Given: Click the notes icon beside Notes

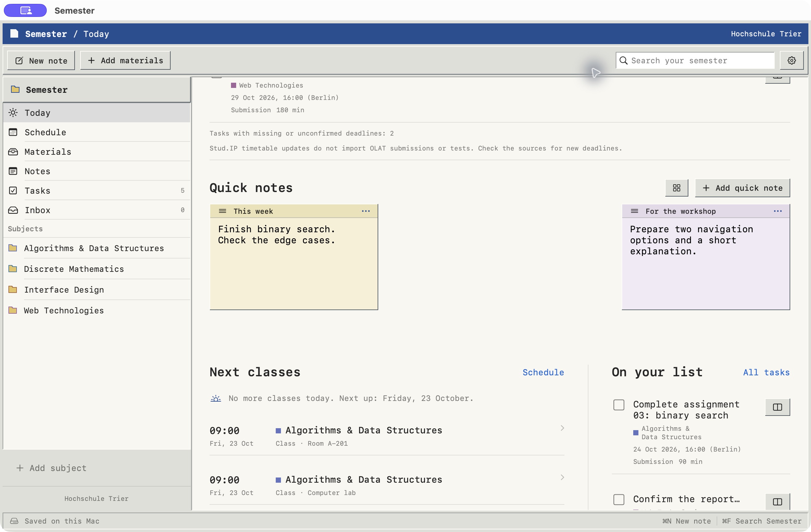Looking at the screenshot, I should coord(13,171).
